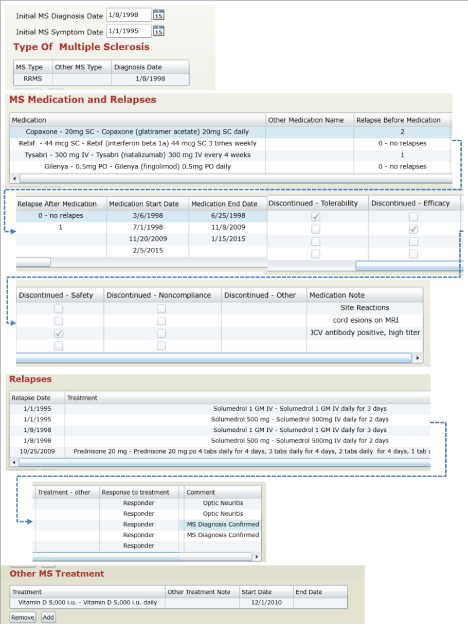
Task: Select the 10/25/2009 relapse date row
Action: pos(37,451)
